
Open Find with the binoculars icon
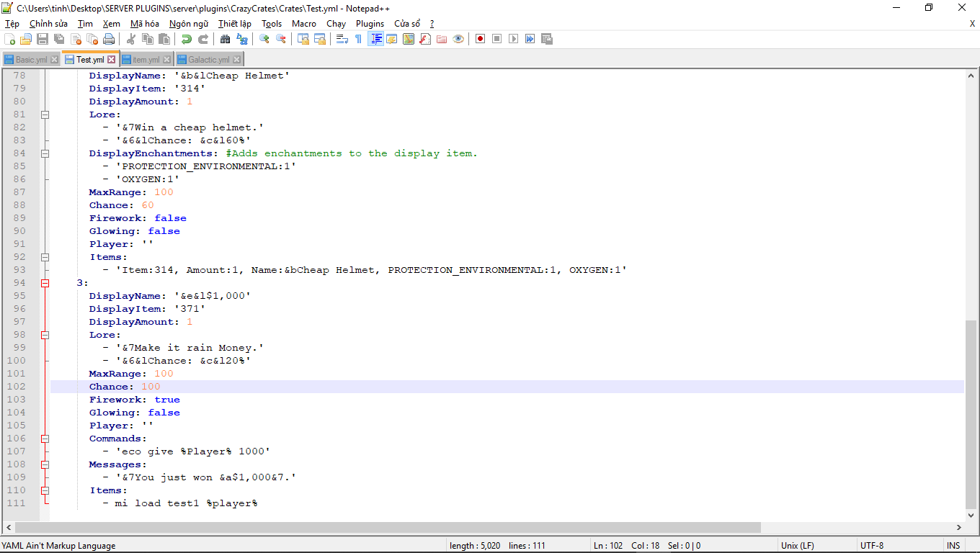226,39
